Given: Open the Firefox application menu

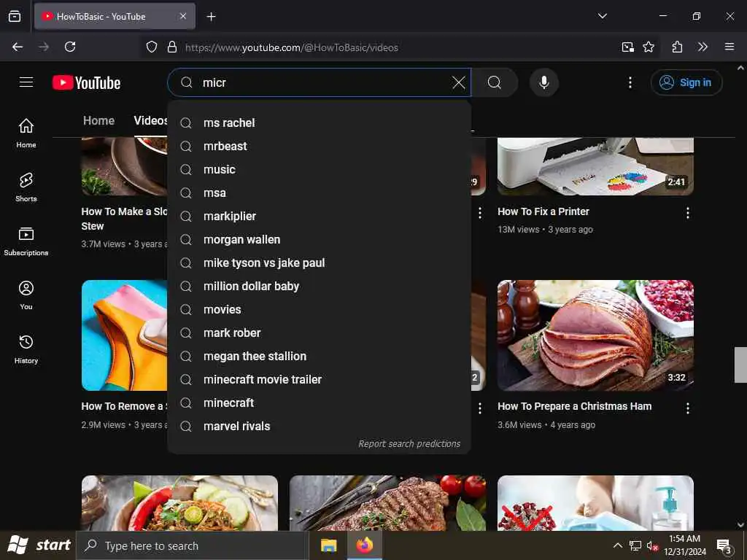Looking at the screenshot, I should (729, 47).
